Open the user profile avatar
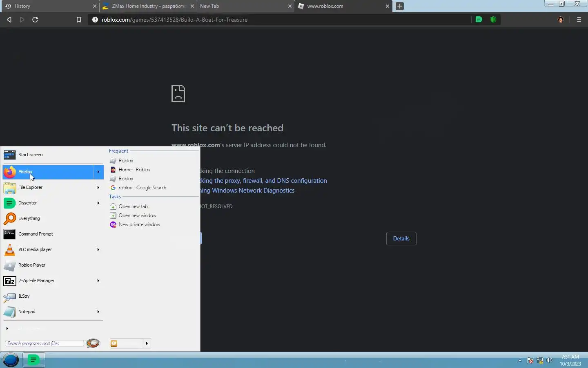The height and width of the screenshot is (368, 588). click(x=561, y=20)
